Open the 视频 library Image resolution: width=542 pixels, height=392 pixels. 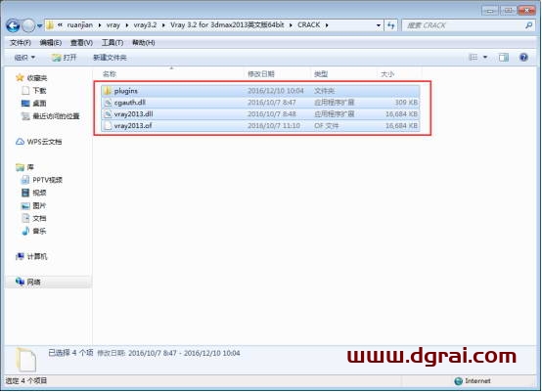39,193
